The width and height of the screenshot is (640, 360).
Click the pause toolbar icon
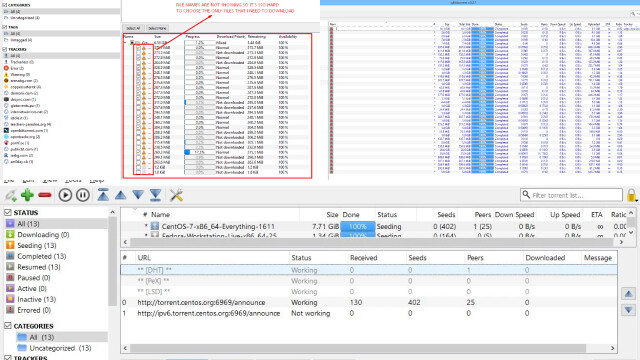tap(82, 195)
